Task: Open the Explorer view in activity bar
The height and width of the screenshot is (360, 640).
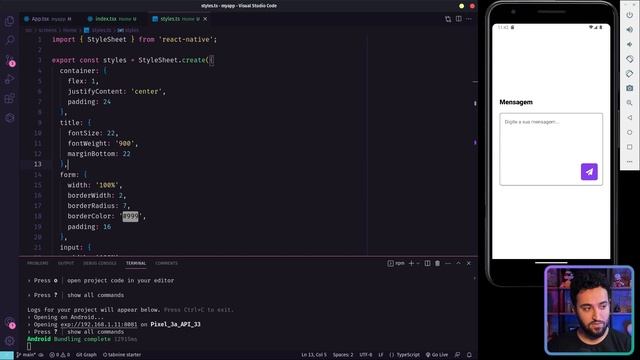Action: (x=9, y=21)
